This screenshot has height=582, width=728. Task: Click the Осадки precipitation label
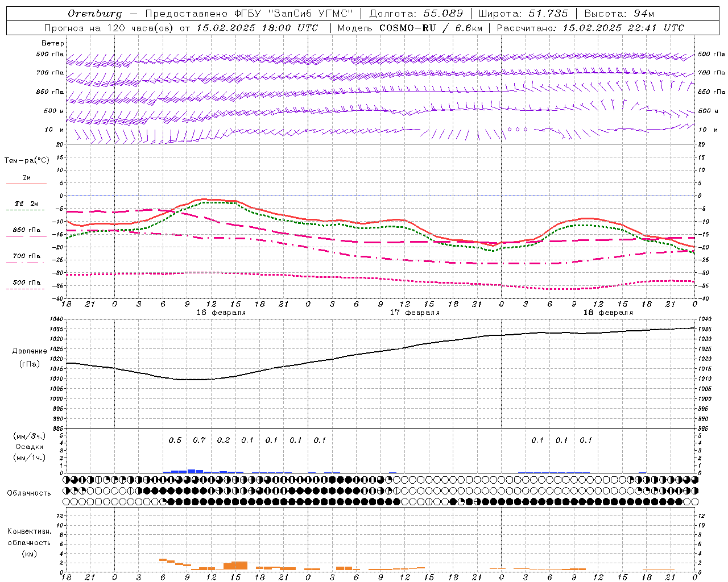pyautogui.click(x=29, y=447)
